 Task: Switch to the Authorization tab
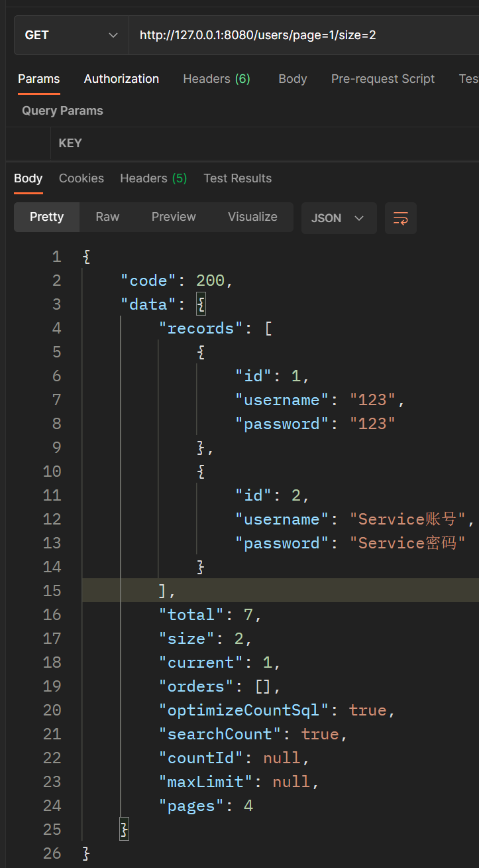pos(121,79)
